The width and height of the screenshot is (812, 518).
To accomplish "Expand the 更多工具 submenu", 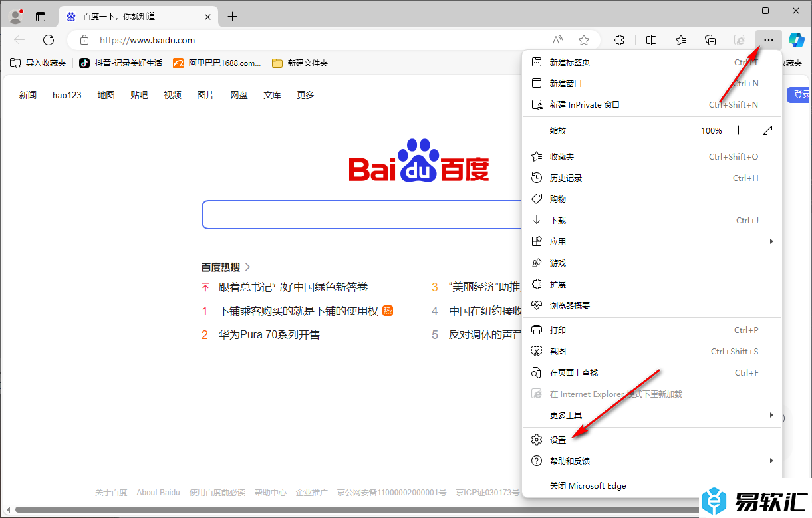I will point(652,415).
